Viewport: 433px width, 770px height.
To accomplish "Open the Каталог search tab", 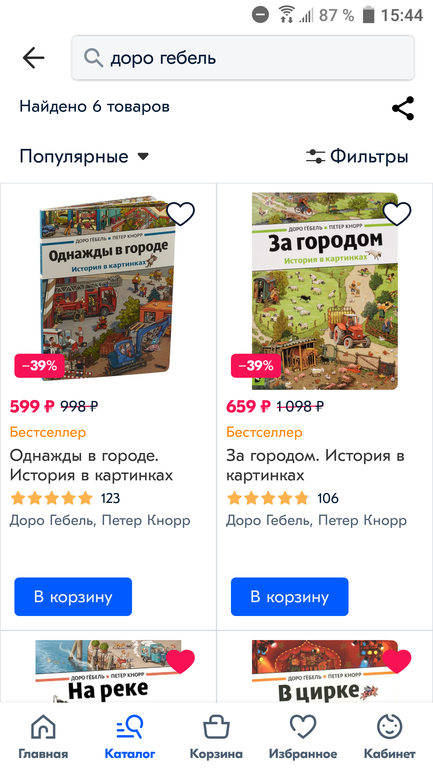I will [x=130, y=736].
